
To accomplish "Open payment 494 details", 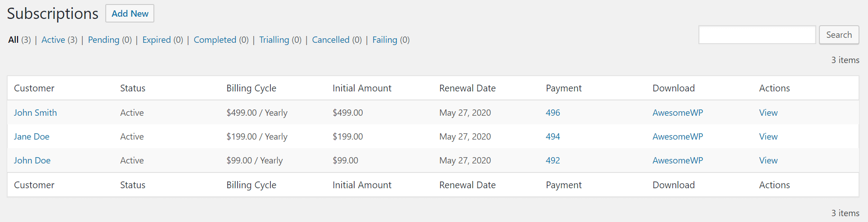I will click(553, 136).
